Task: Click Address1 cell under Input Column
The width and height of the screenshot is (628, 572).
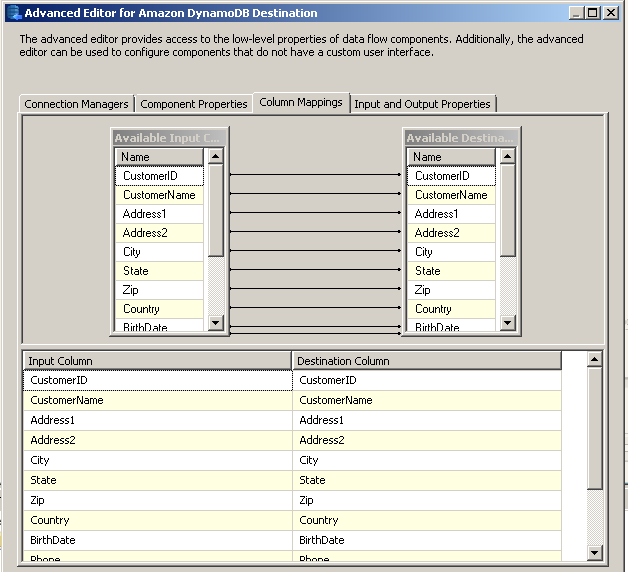Action: 158,420
